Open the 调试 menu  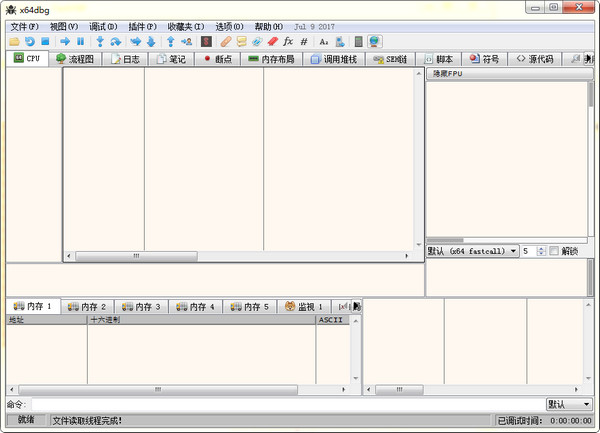[103, 26]
